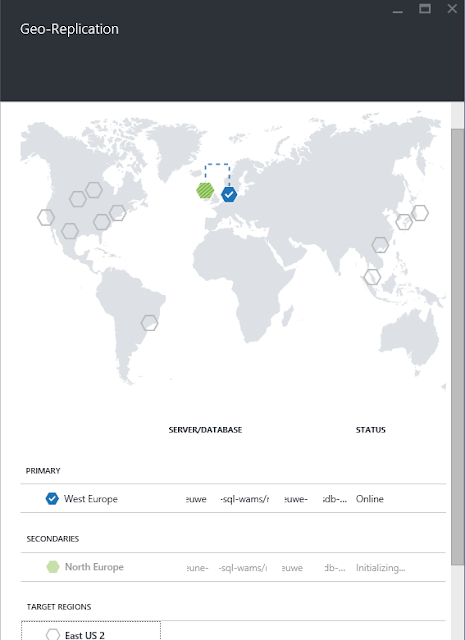Click the PRIMARY section label

[x=43, y=471]
